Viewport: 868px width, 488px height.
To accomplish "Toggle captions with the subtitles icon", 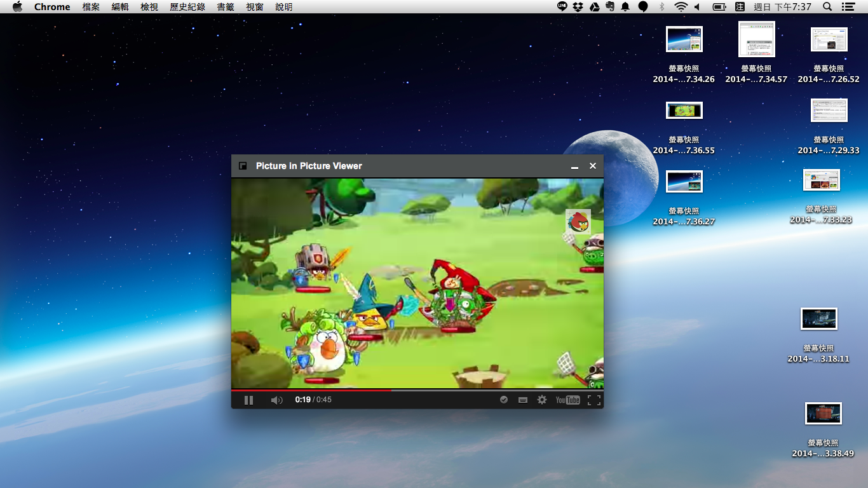I will (523, 400).
